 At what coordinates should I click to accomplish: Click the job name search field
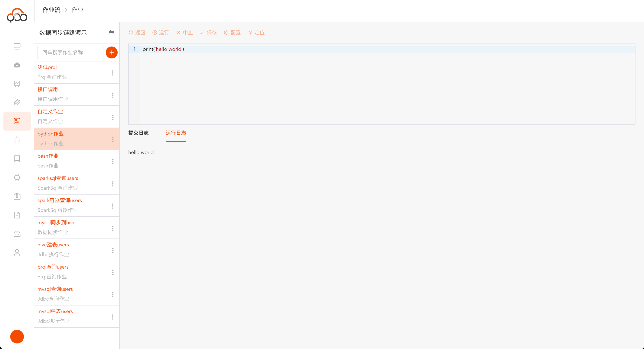pyautogui.click(x=71, y=52)
